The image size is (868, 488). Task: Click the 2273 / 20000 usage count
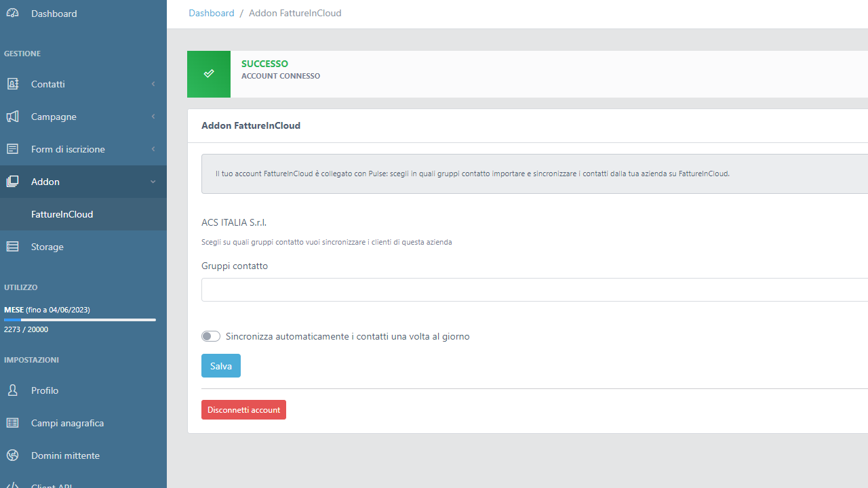[26, 329]
